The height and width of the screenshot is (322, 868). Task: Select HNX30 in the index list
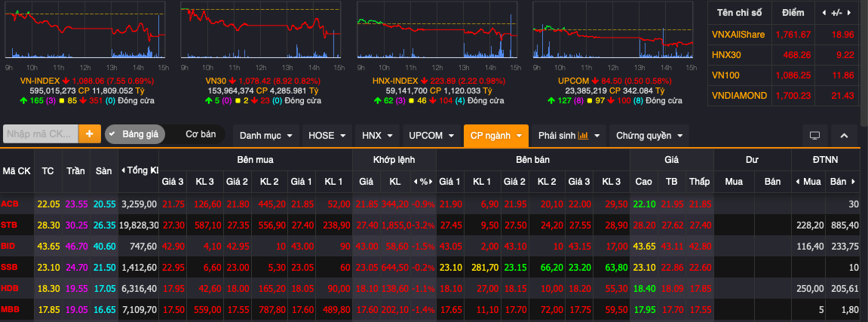[x=725, y=55]
